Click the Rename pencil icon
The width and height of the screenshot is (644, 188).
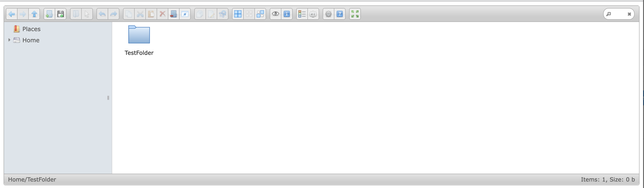click(211, 14)
